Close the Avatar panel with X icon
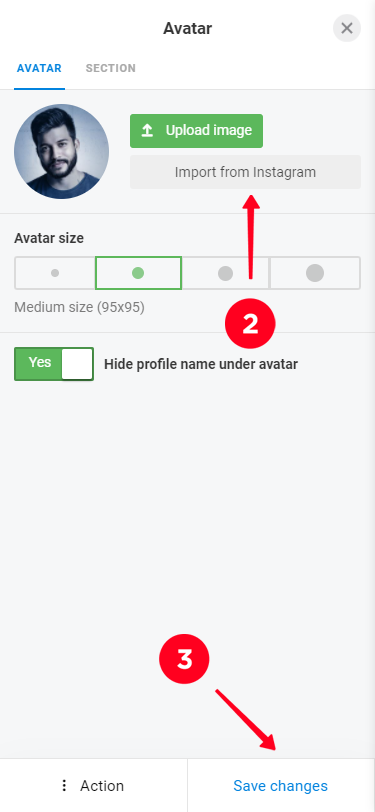Screen dimensions: 375x812 pyautogui.click(x=347, y=28)
